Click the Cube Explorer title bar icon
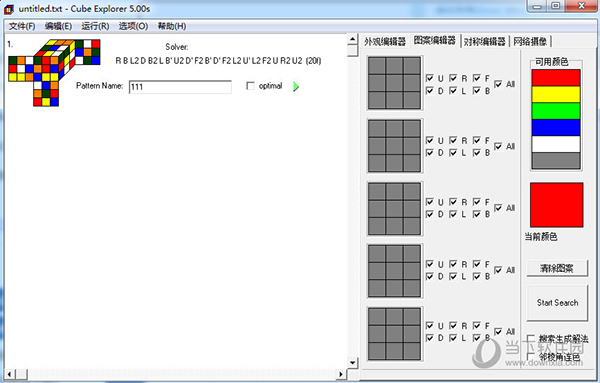 pyautogui.click(x=9, y=9)
